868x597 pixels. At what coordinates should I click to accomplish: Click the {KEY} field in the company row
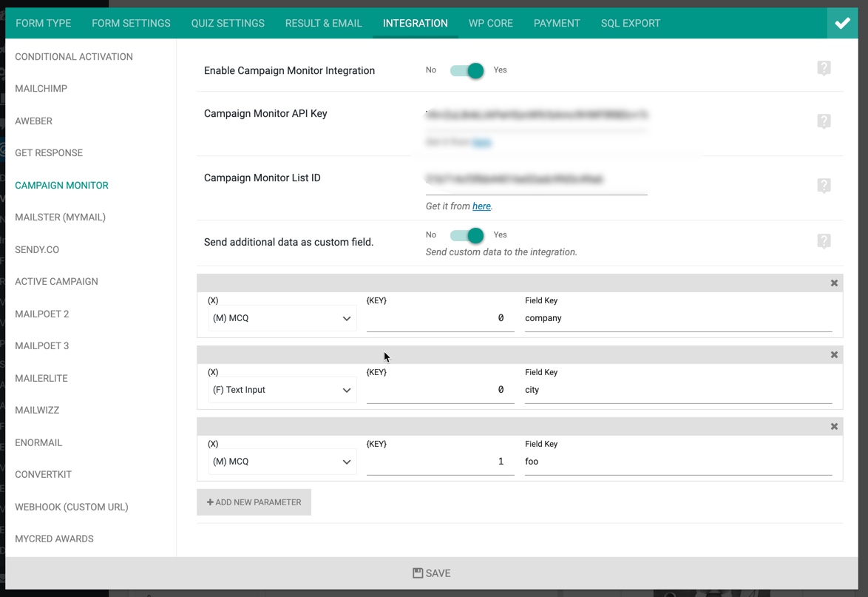[x=440, y=318]
